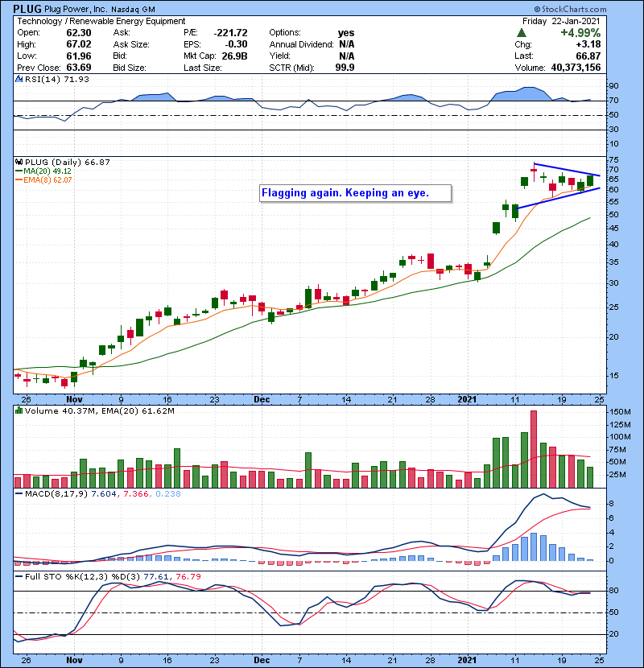Click the 'Nasdaq GM' exchange label

click(134, 10)
